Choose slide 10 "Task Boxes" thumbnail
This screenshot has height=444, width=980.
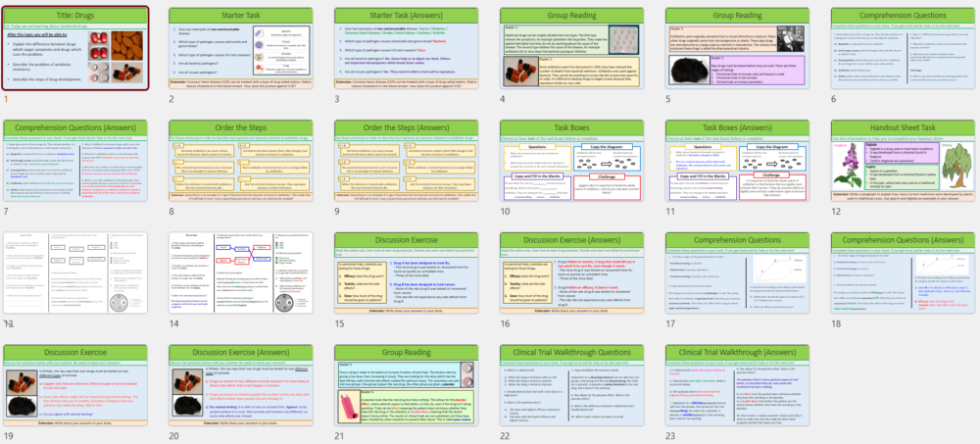coord(572,161)
